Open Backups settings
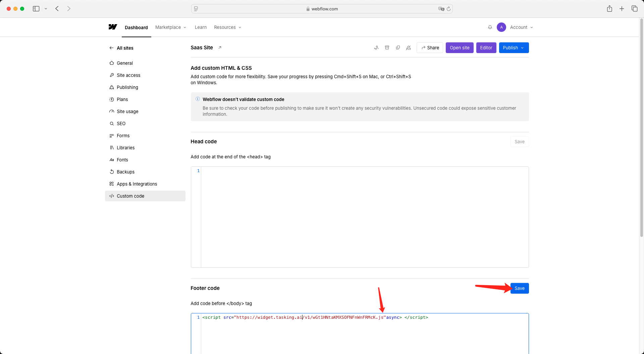 click(x=145, y=172)
